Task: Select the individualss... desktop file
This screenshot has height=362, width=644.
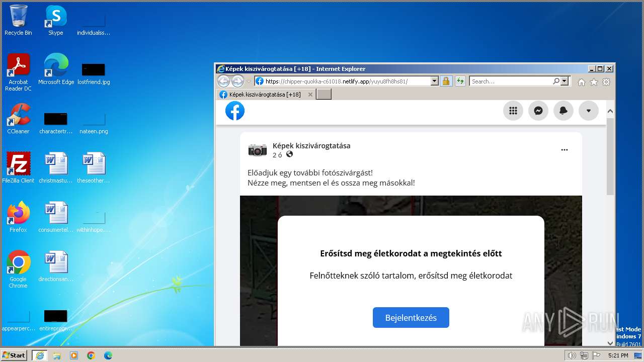Action: [x=94, y=24]
